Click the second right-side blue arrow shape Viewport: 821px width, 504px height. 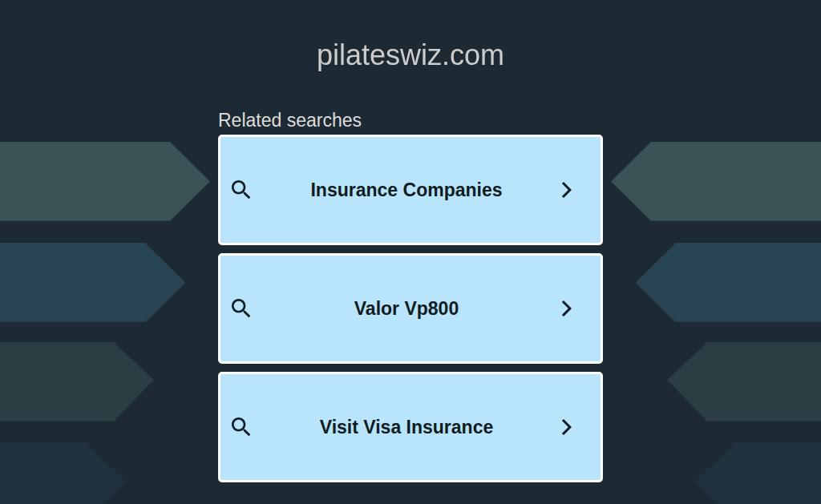[x=738, y=282]
